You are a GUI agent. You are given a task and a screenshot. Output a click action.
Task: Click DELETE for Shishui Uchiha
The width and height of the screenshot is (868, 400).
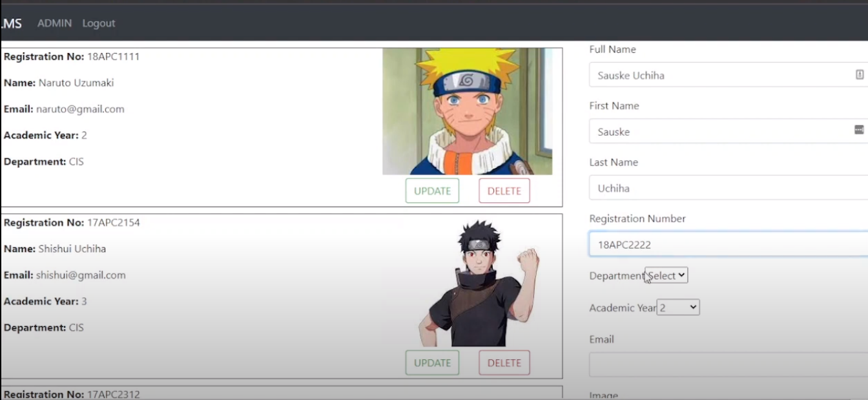(504, 363)
